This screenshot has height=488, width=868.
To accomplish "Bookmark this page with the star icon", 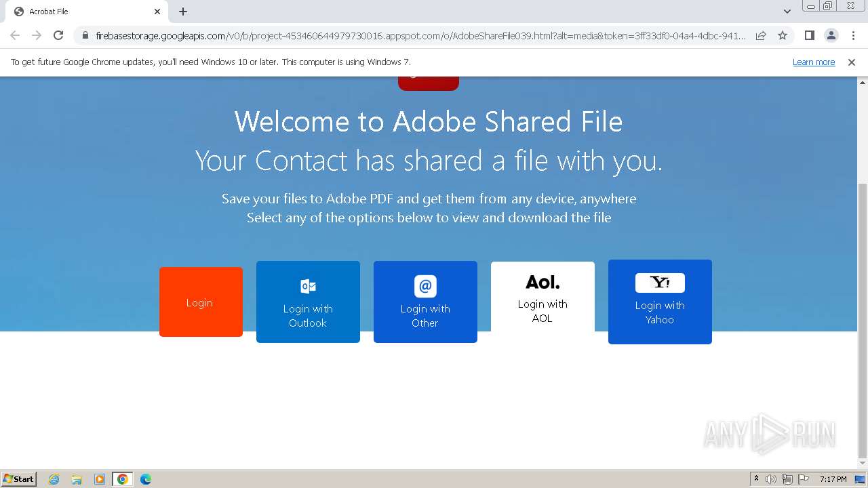I will click(783, 35).
